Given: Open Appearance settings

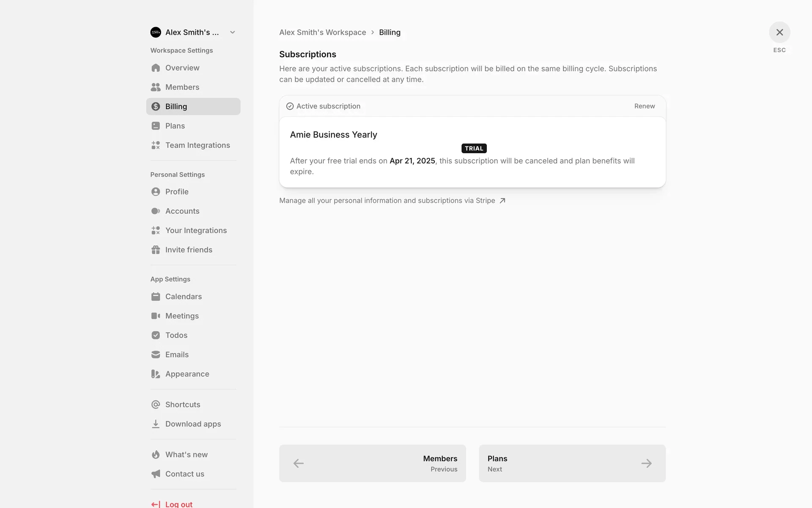Looking at the screenshot, I should [193, 374].
